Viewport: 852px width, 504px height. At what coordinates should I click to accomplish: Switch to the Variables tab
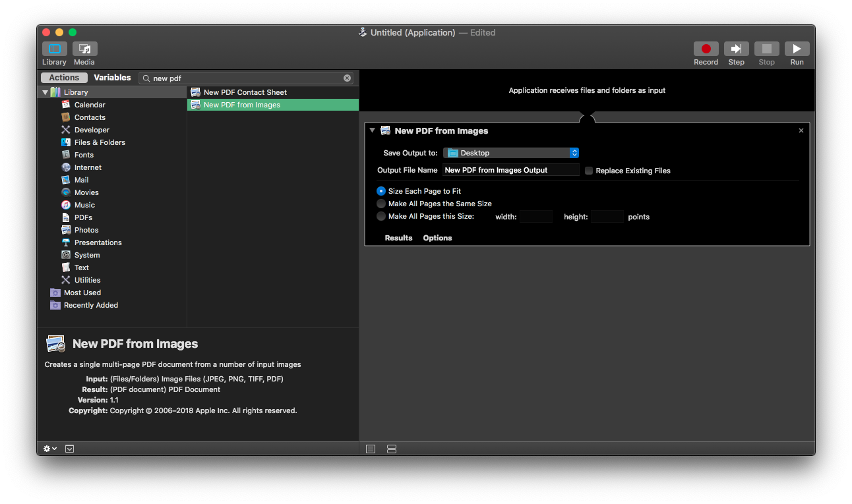click(112, 78)
